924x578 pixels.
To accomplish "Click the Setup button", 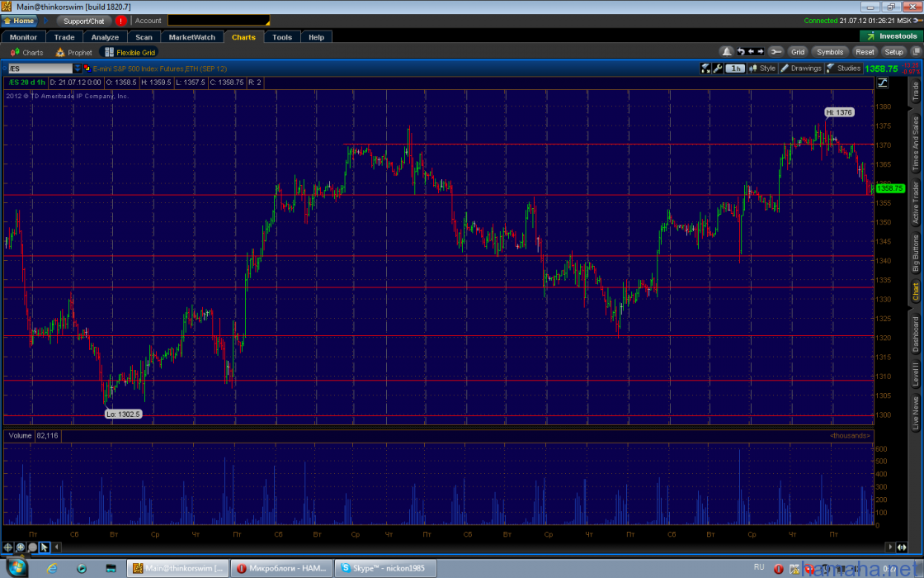I will click(x=893, y=52).
